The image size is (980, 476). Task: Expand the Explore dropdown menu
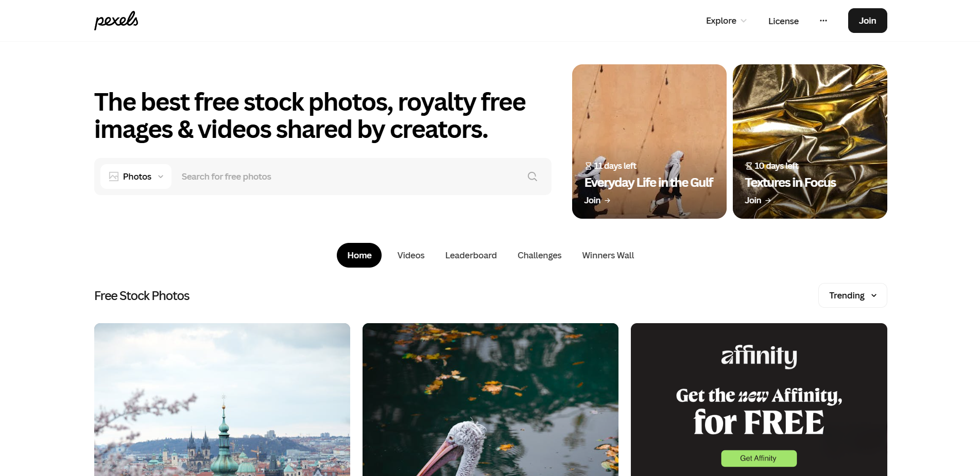726,21
